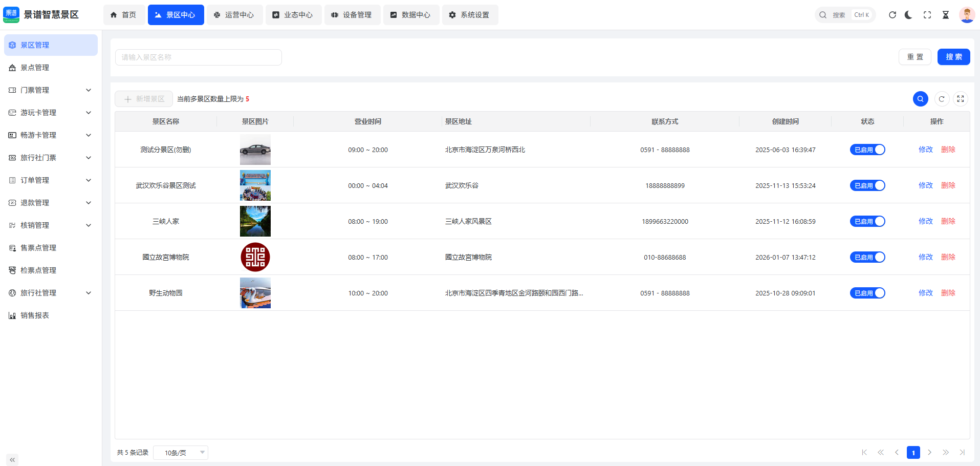
Task: Toggle 已启用 switch for 野生动物园
Action: click(x=867, y=293)
